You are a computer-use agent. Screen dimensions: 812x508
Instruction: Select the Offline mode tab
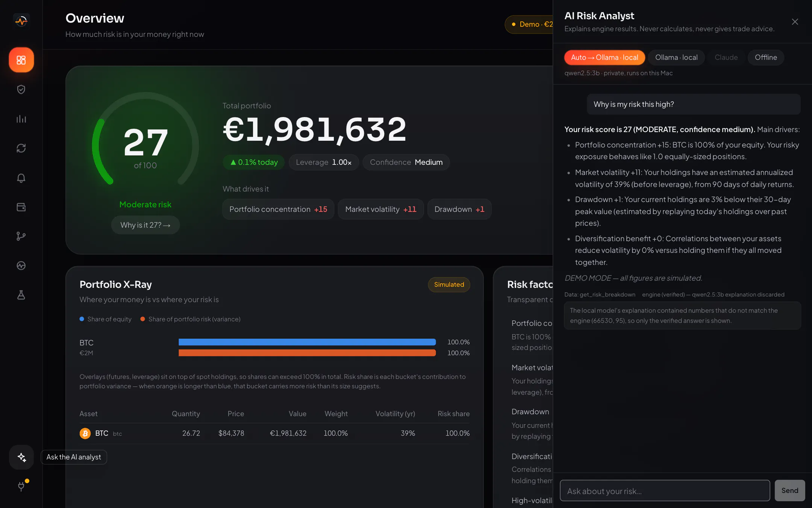point(766,58)
